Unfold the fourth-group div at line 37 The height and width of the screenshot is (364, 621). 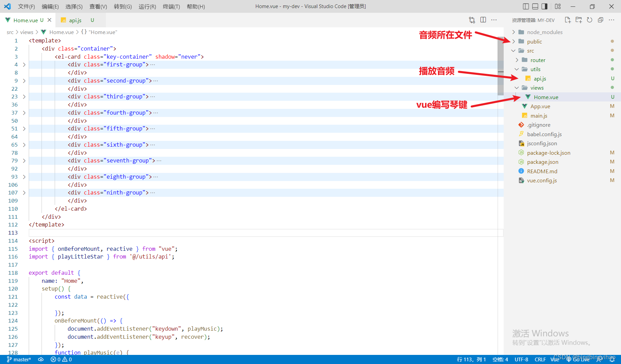[24, 113]
